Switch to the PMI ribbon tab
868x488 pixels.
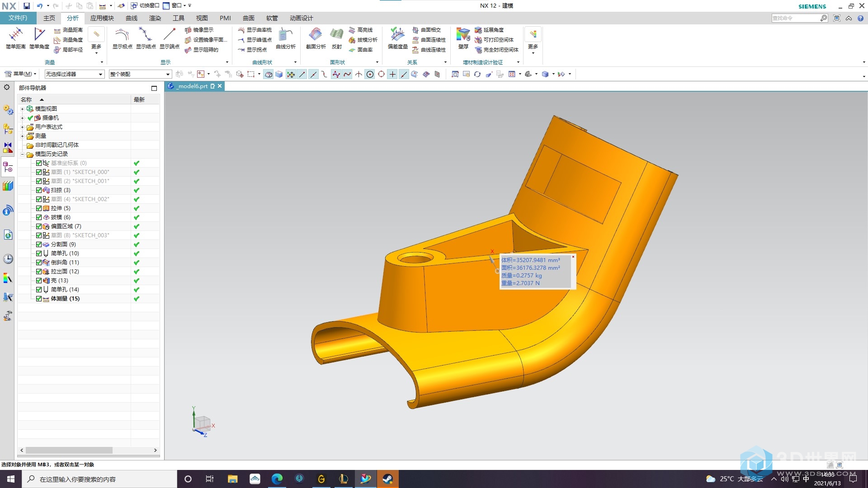pyautogui.click(x=225, y=18)
